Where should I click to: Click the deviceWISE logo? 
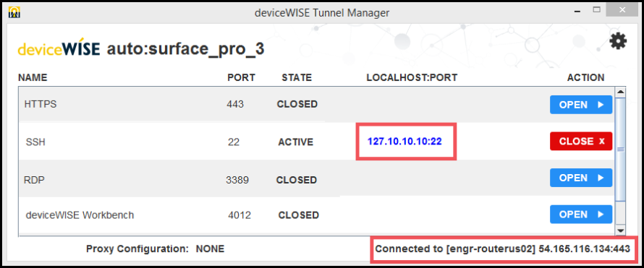point(59,49)
